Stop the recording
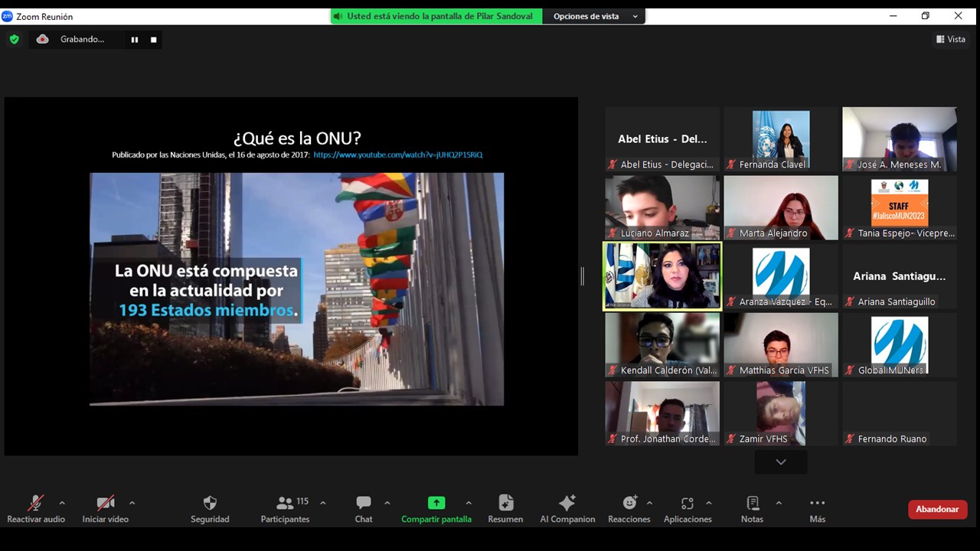This screenshot has width=980, height=551. pyautogui.click(x=154, y=40)
